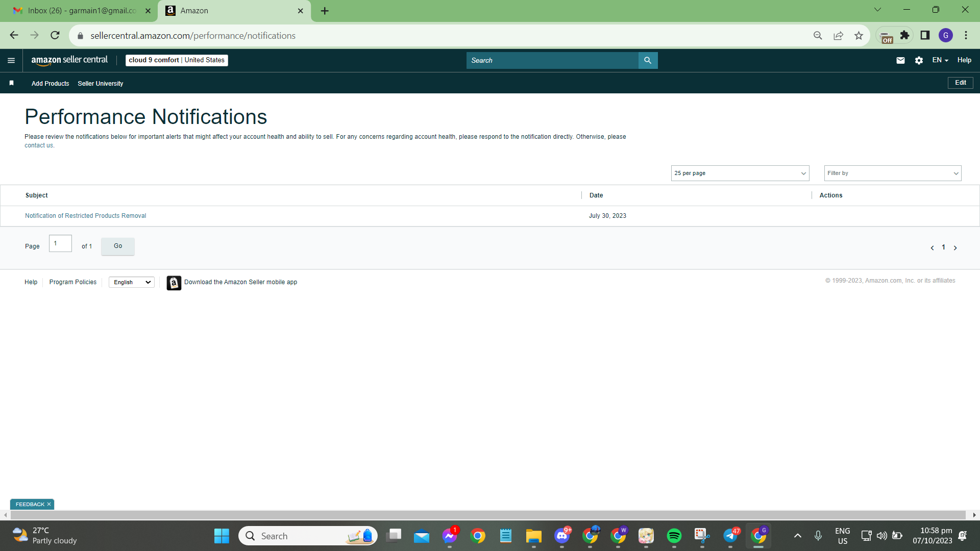Open the Google profile avatar
This screenshot has height=551, width=980.
946,35
